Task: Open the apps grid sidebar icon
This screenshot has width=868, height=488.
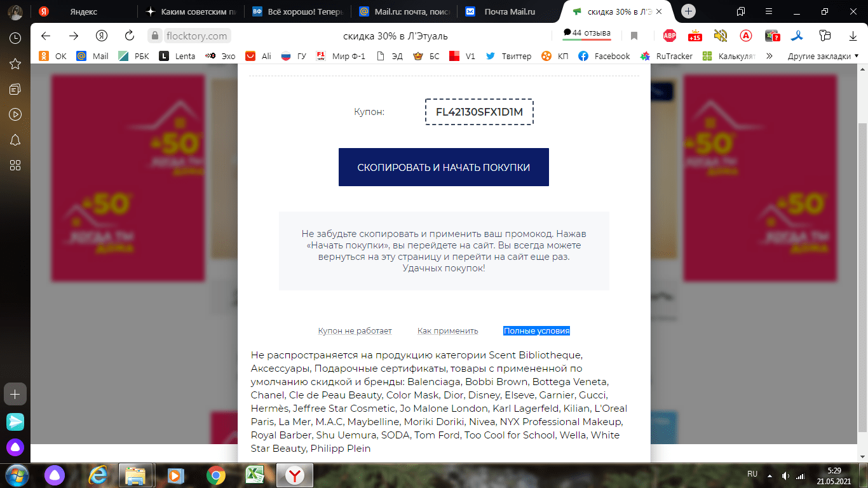Action: (15, 165)
